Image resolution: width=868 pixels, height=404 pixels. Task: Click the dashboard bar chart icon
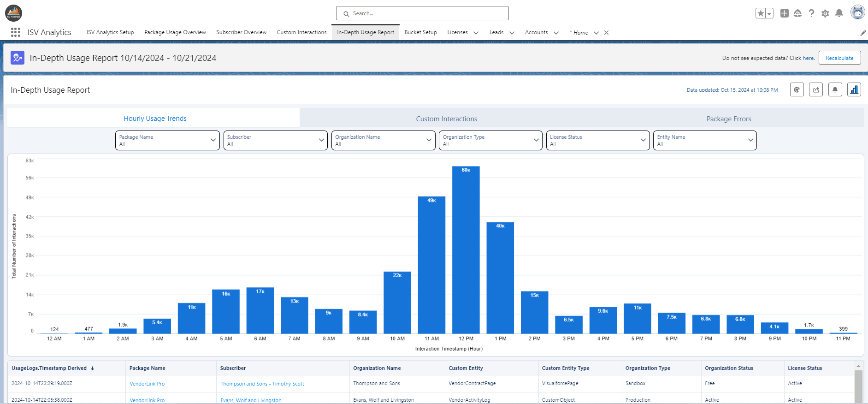point(854,89)
